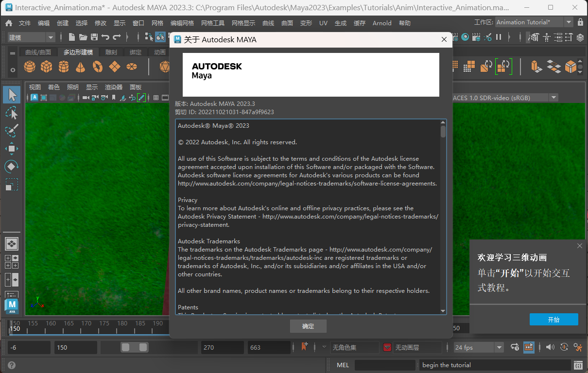Show the Tool Settings panel icon
588x373 pixels.
click(569, 37)
